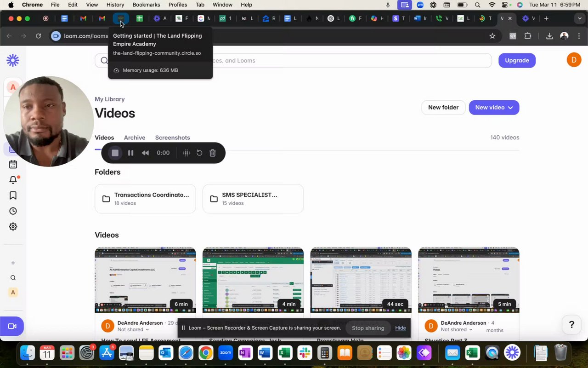Open notifications bell in Loom's sidebar
The height and width of the screenshot is (368, 588).
click(x=13, y=180)
